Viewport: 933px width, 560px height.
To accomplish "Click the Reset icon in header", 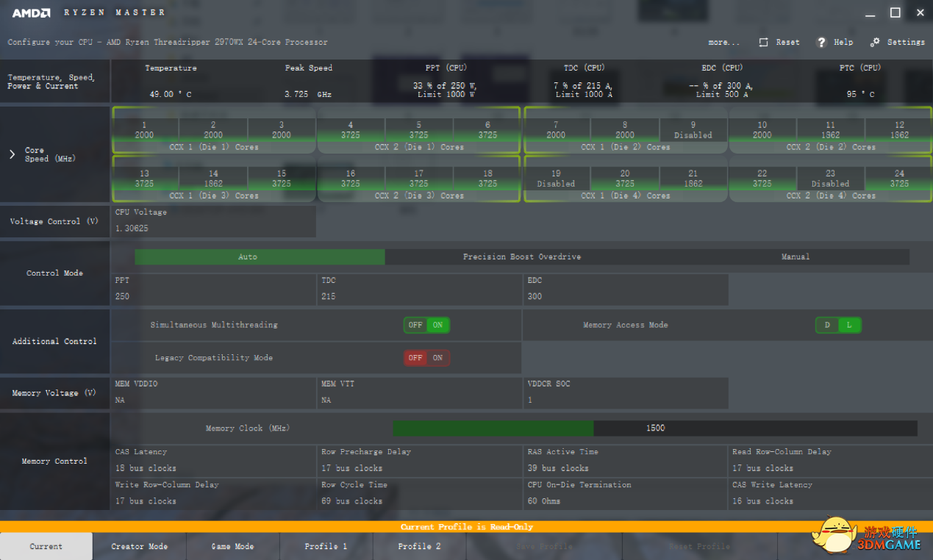I will pos(764,42).
